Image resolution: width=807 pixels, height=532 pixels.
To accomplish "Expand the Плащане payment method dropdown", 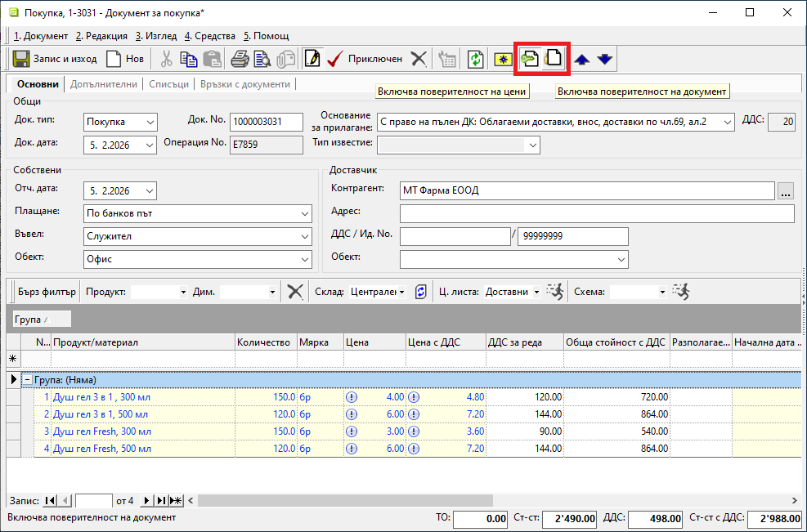I will 304,214.
